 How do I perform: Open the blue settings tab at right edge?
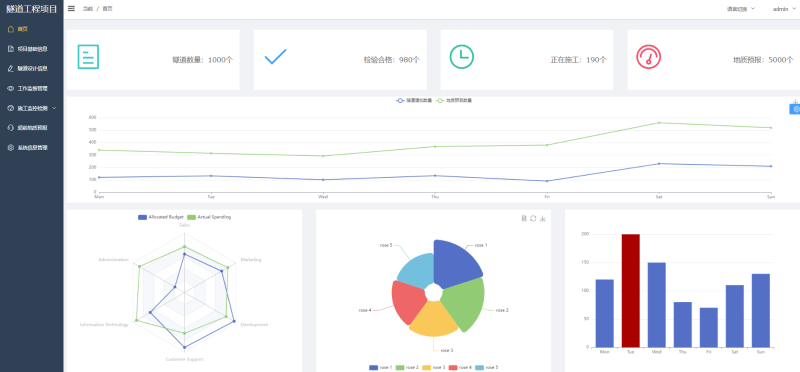tap(795, 109)
